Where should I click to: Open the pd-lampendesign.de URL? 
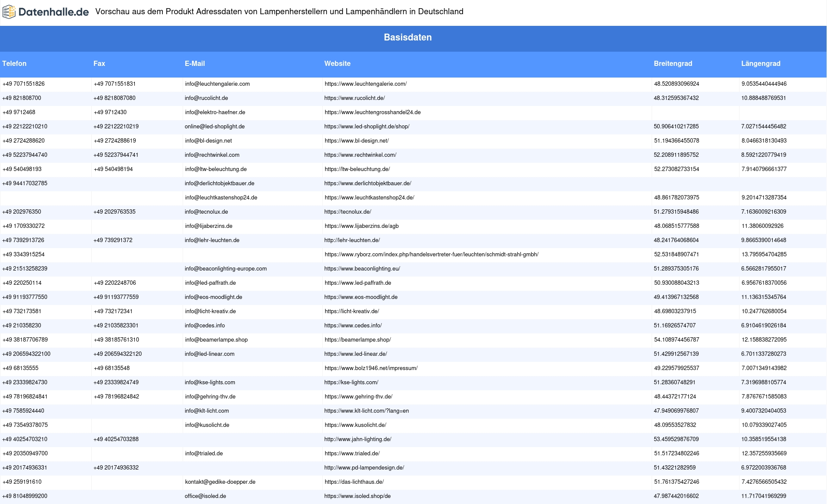click(x=364, y=468)
